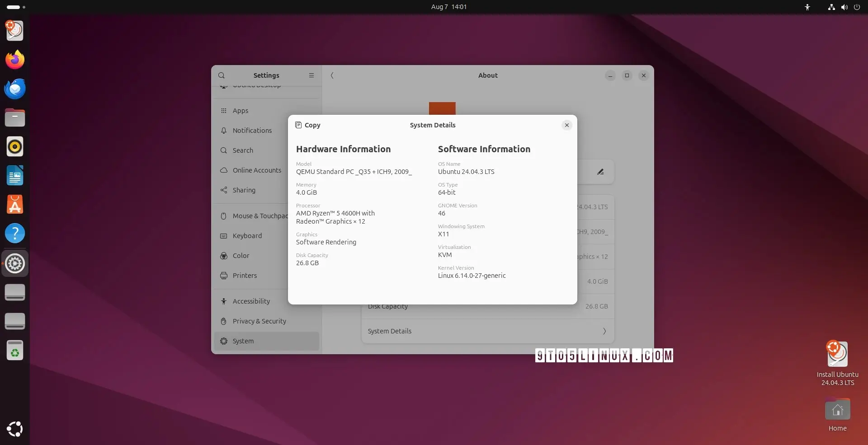Image resolution: width=868 pixels, height=445 pixels.
Task: Open LibreOffice Writer from the dock
Action: tap(15, 175)
